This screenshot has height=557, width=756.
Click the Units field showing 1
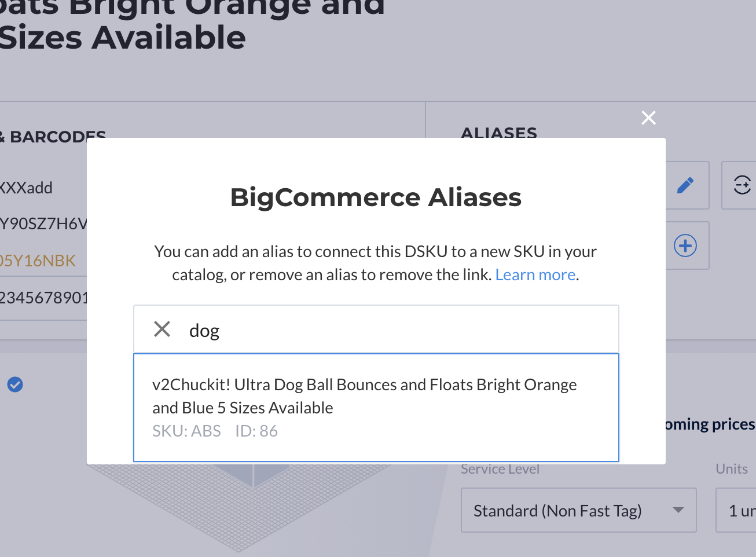[736, 510]
